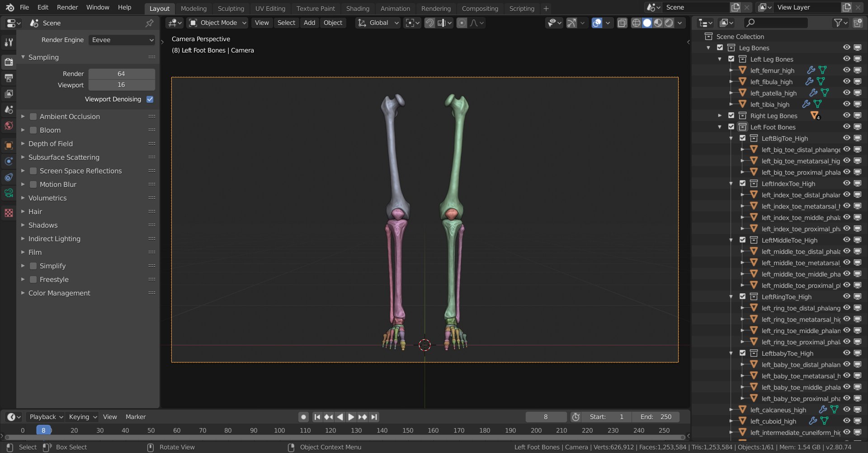The image size is (868, 453).
Task: Click modifier wrench icon on left_calcaneus_high
Action: [823, 410]
